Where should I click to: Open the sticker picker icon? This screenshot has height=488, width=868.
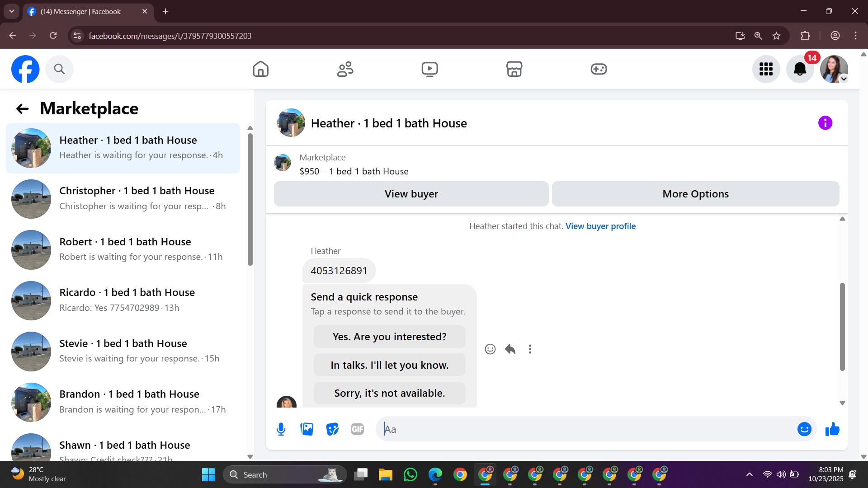332,429
